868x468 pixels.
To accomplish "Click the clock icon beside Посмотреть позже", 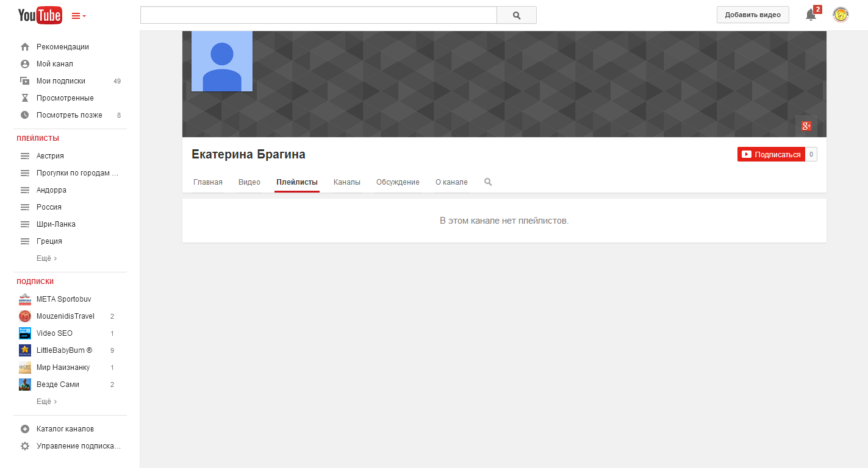I will coord(25,115).
